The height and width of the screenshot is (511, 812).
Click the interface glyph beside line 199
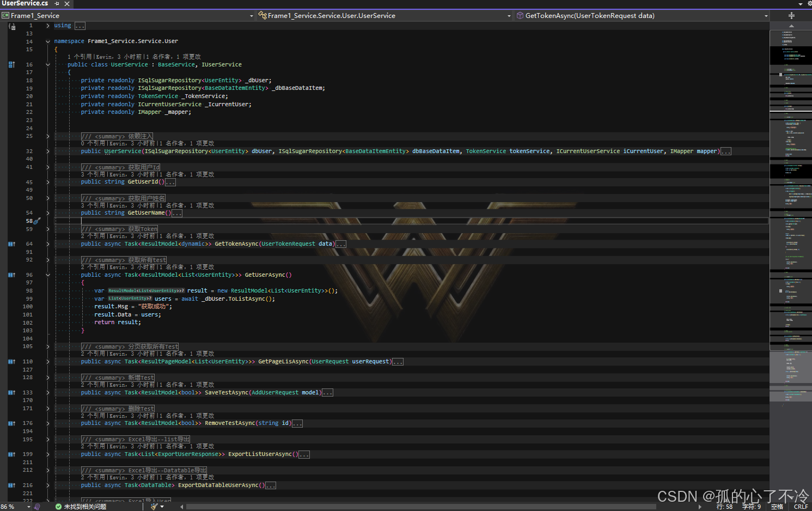(x=11, y=454)
